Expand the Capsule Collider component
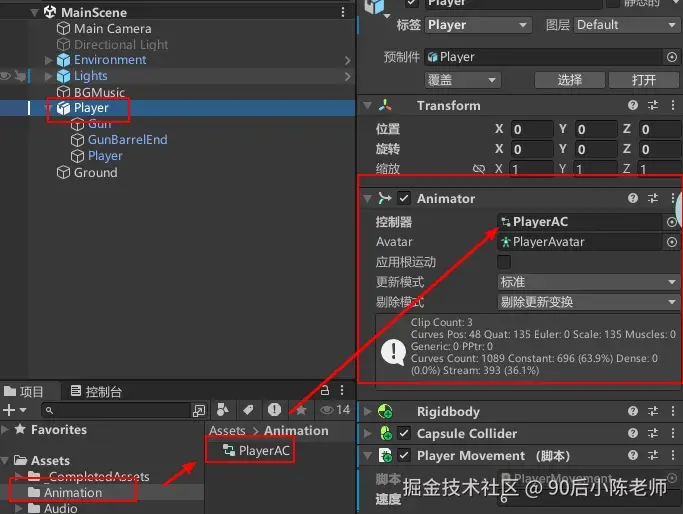This screenshot has height=514, width=683. (367, 433)
